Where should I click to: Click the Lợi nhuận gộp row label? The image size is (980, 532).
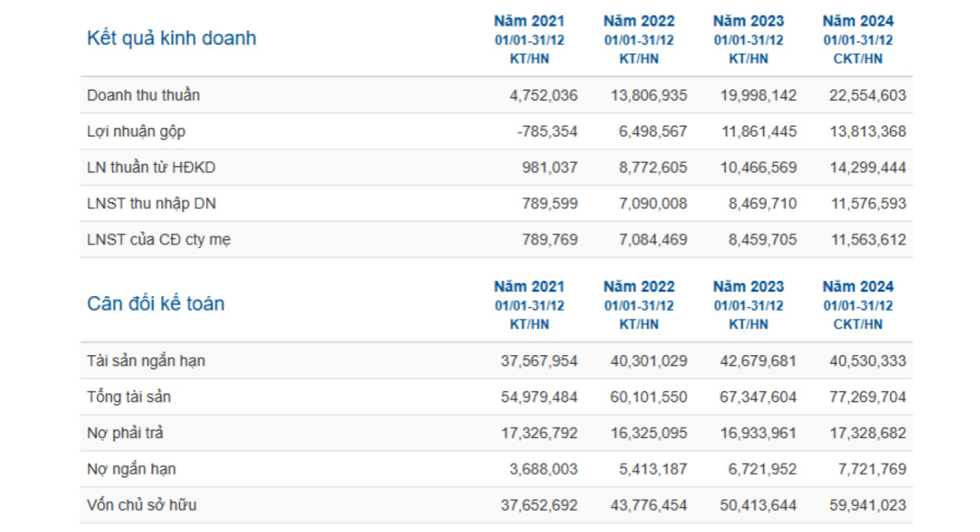(136, 132)
